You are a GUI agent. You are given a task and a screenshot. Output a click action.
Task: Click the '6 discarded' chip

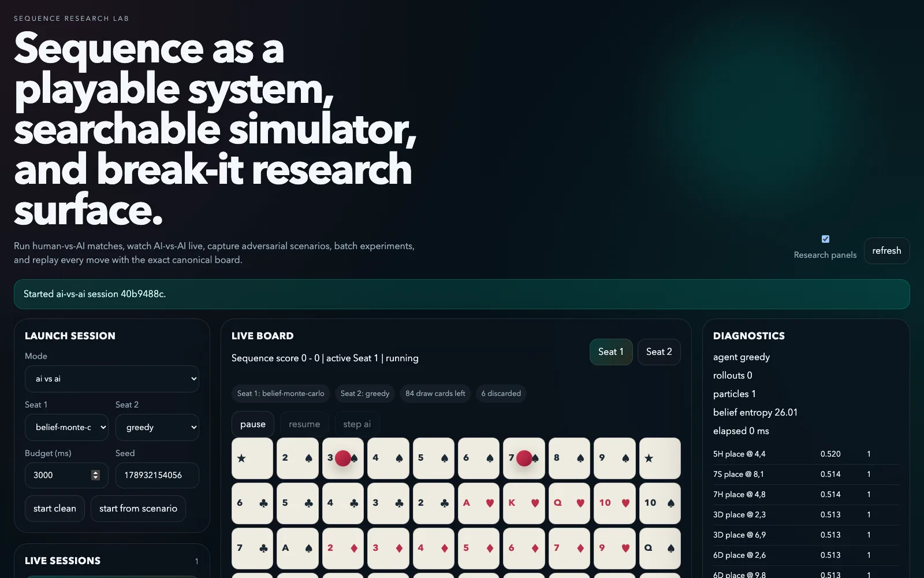pos(501,394)
